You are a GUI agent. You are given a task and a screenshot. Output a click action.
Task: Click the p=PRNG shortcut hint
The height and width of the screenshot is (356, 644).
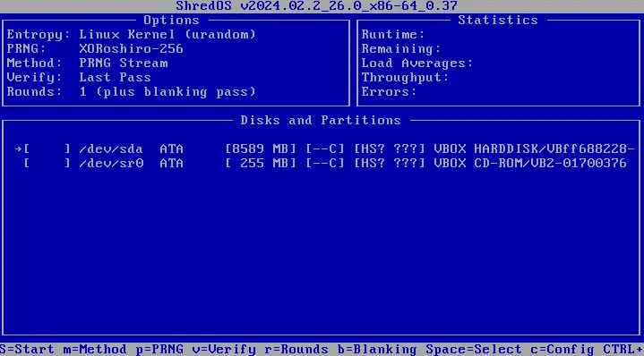[x=159, y=350]
